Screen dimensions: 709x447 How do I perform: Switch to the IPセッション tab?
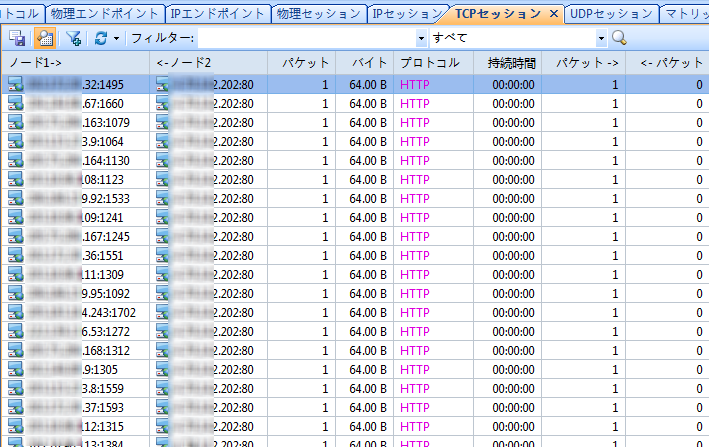point(404,13)
